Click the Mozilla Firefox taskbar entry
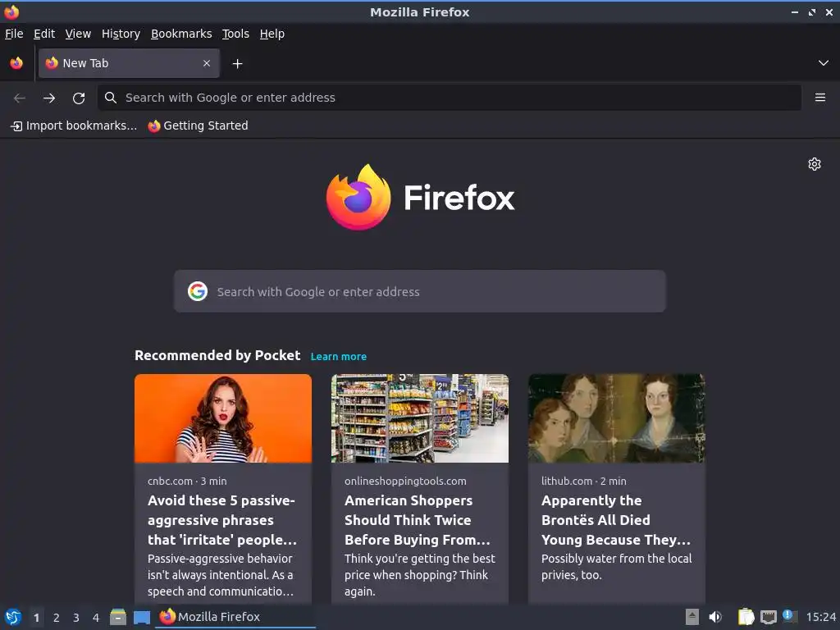The width and height of the screenshot is (840, 630). 235,617
